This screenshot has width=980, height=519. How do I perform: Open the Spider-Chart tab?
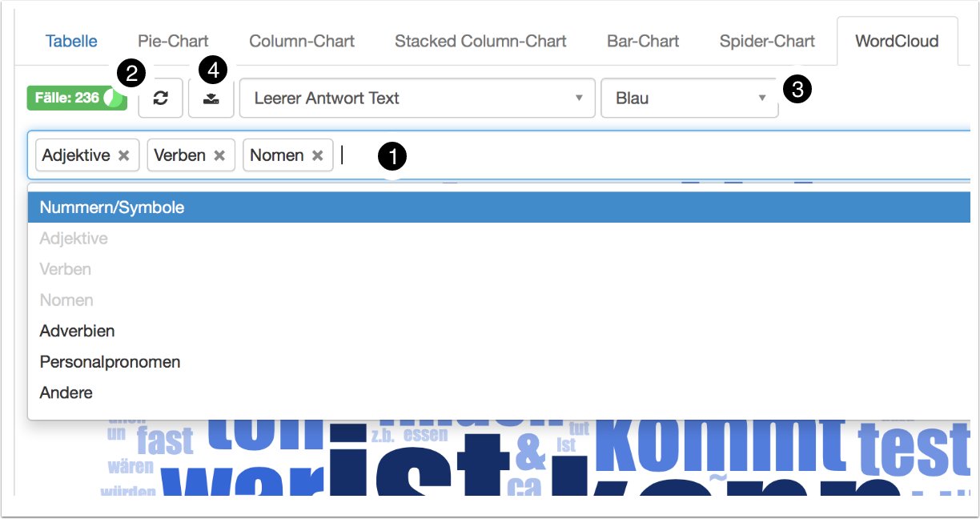[x=767, y=41]
